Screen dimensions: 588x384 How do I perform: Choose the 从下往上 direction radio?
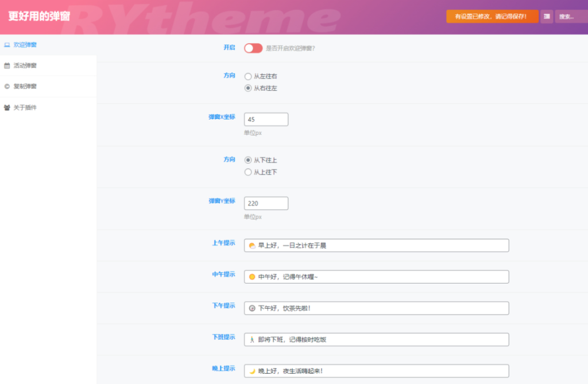(248, 161)
